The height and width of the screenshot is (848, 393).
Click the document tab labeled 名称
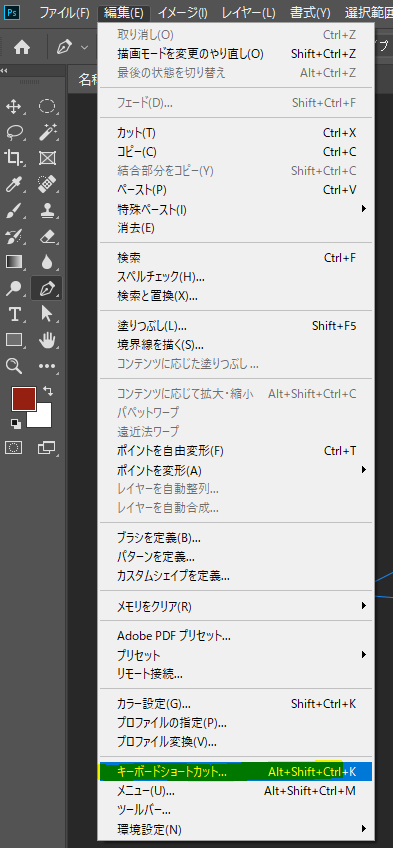pos(84,80)
